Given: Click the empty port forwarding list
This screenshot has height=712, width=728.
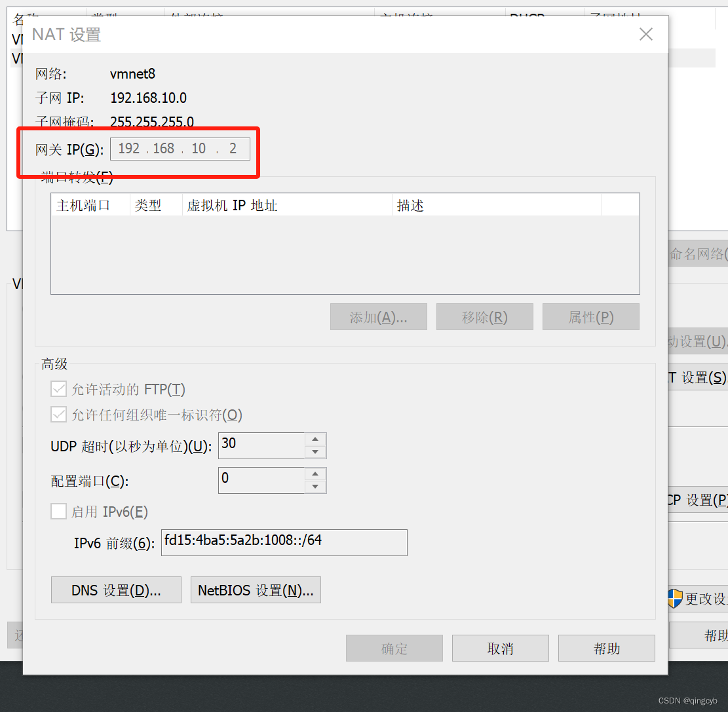Looking at the screenshot, I should pyautogui.click(x=345, y=254).
